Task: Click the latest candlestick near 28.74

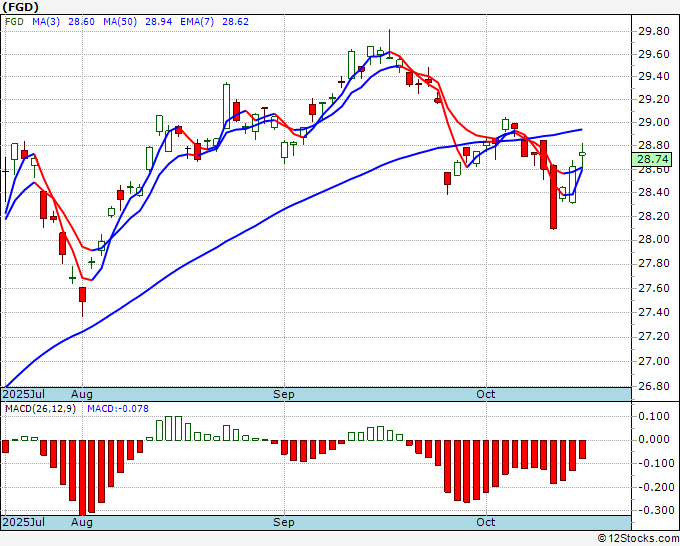Action: (x=582, y=154)
